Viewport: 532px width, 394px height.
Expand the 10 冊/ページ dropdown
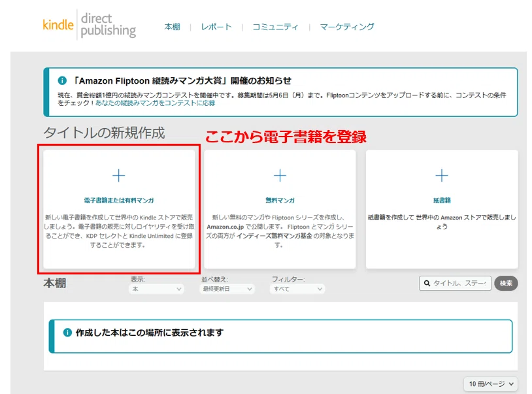coord(491,384)
